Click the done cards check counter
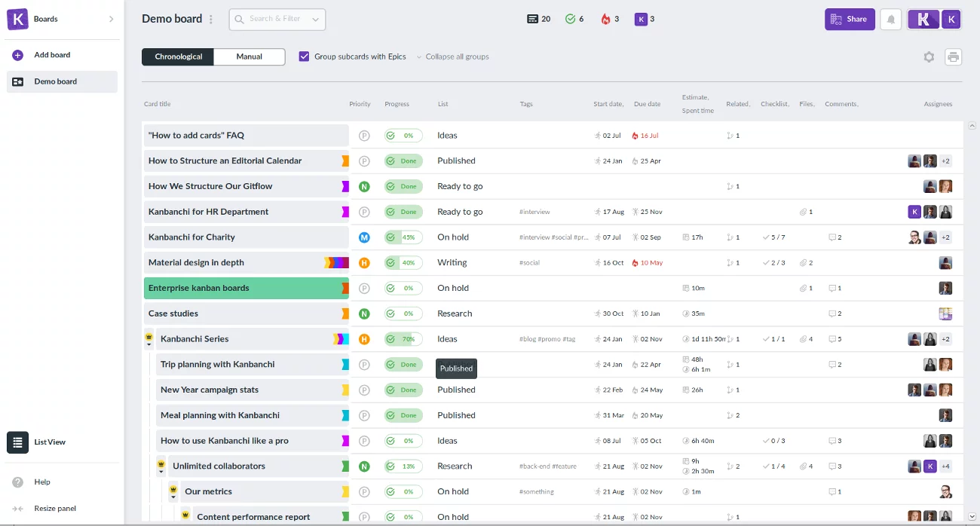The image size is (980, 526). pyautogui.click(x=570, y=19)
